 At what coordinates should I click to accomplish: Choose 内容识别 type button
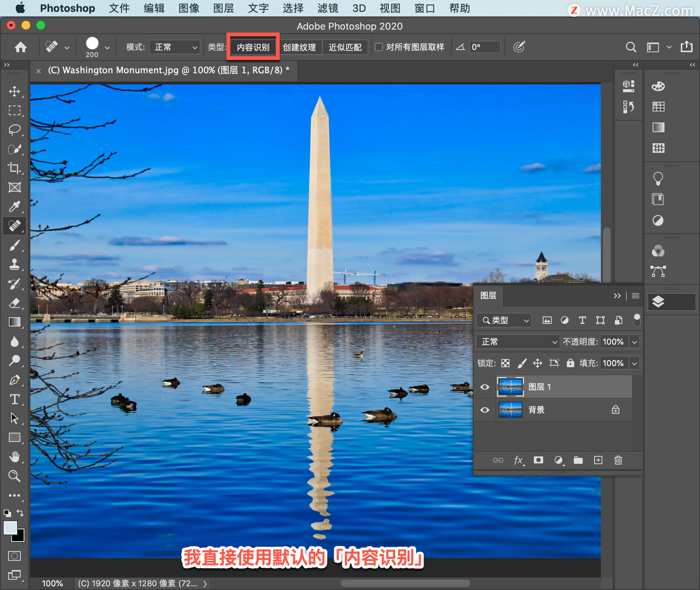[253, 47]
